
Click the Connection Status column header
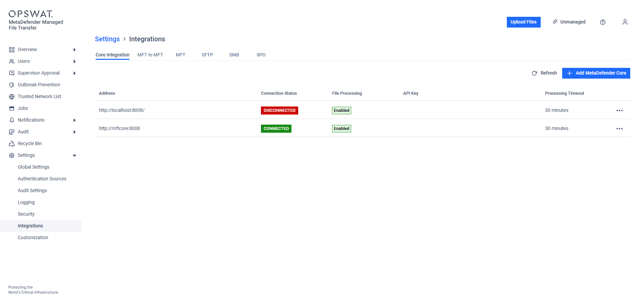click(279, 93)
